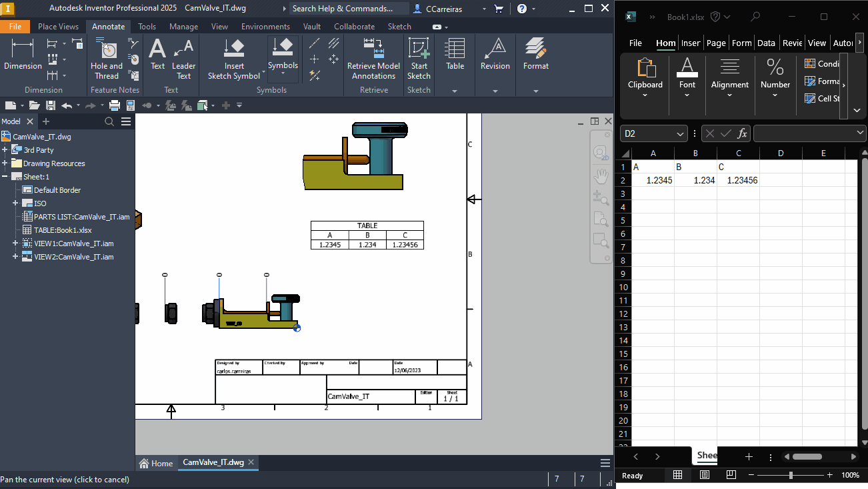Close the CamValve_IT.dwg document tab
This screenshot has height=489, width=868.
pos(251,462)
